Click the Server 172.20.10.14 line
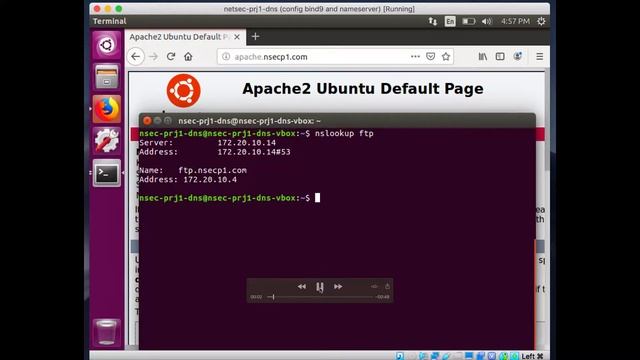Image resolution: width=640 pixels, height=360 pixels. tap(207, 143)
